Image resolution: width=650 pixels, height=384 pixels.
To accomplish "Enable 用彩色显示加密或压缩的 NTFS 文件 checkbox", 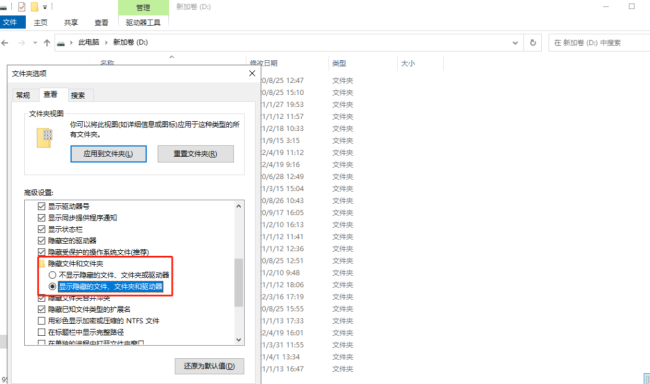I will pyautogui.click(x=41, y=321).
